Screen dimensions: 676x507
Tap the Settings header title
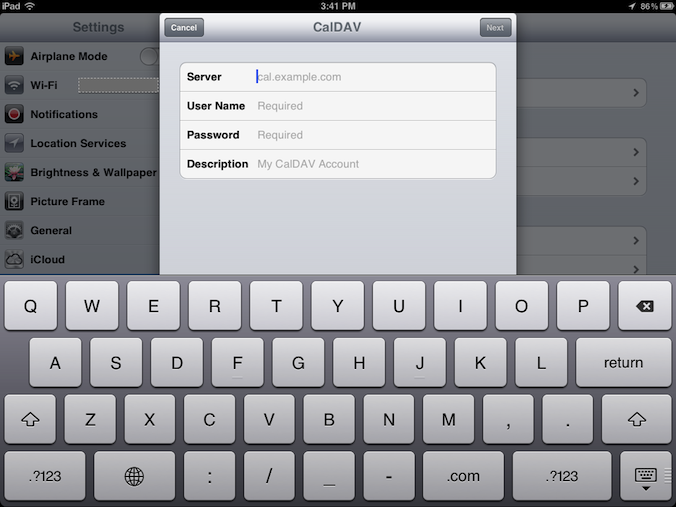98,27
